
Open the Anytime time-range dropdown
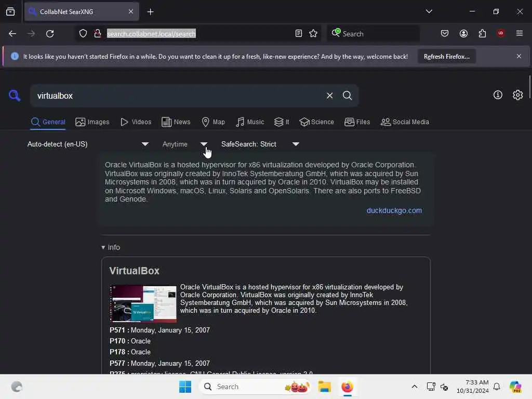pyautogui.click(x=185, y=144)
